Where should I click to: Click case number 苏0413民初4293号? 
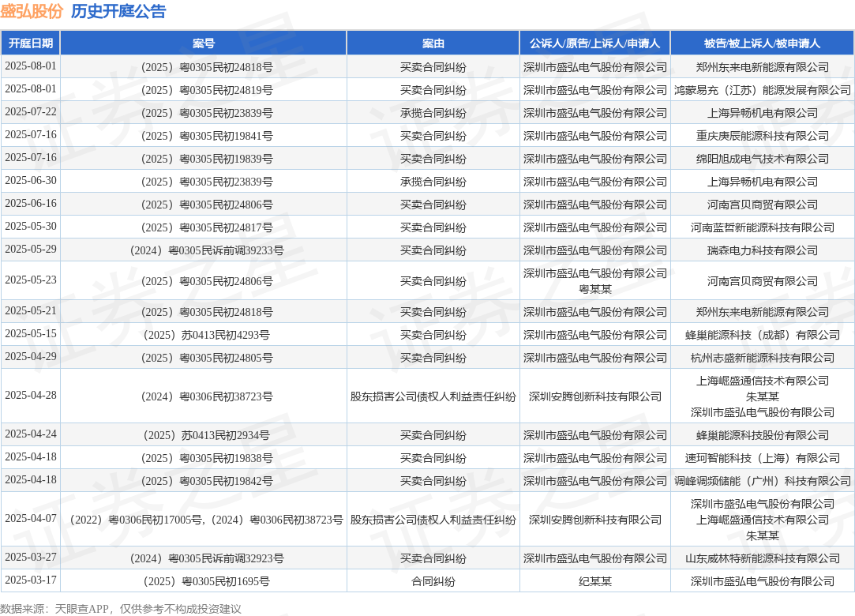coord(206,335)
